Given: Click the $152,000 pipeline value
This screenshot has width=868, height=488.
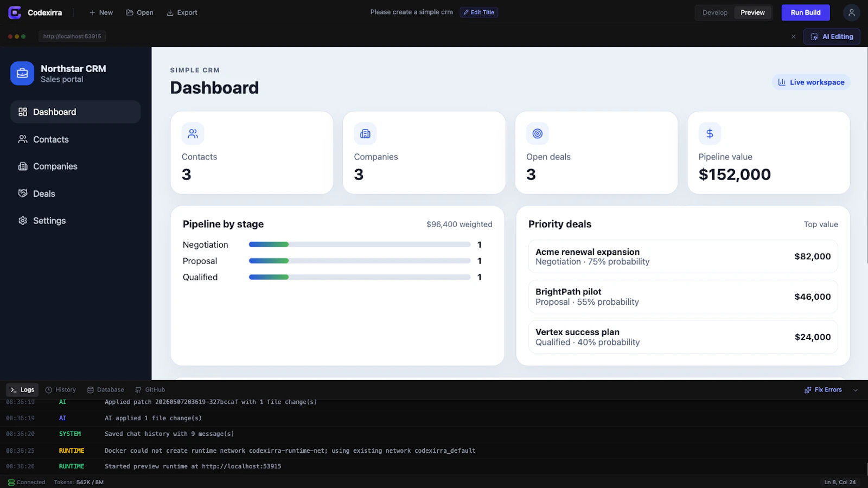Looking at the screenshot, I should tap(735, 175).
